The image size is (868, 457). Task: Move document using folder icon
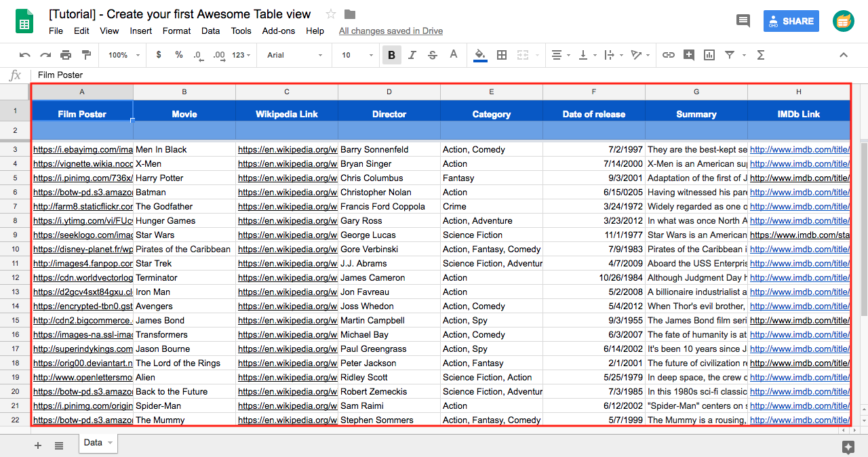click(x=350, y=14)
